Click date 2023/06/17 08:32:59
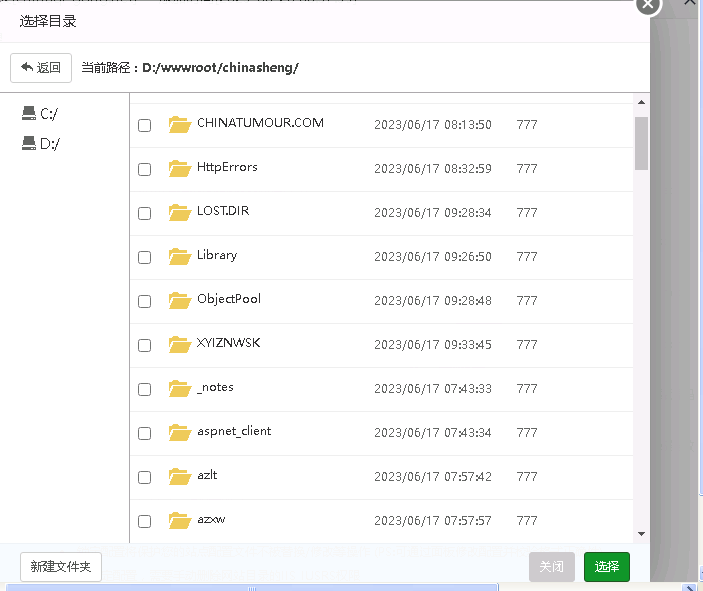 433,169
